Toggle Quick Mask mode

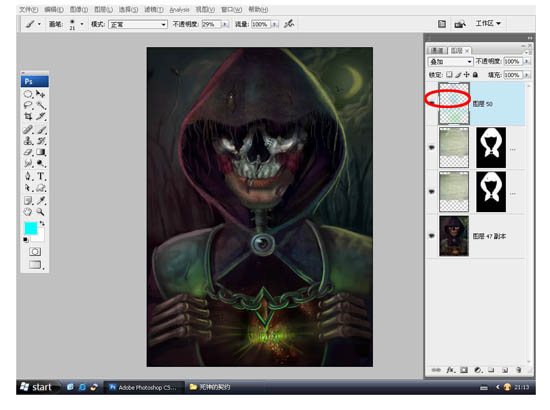tap(35, 251)
